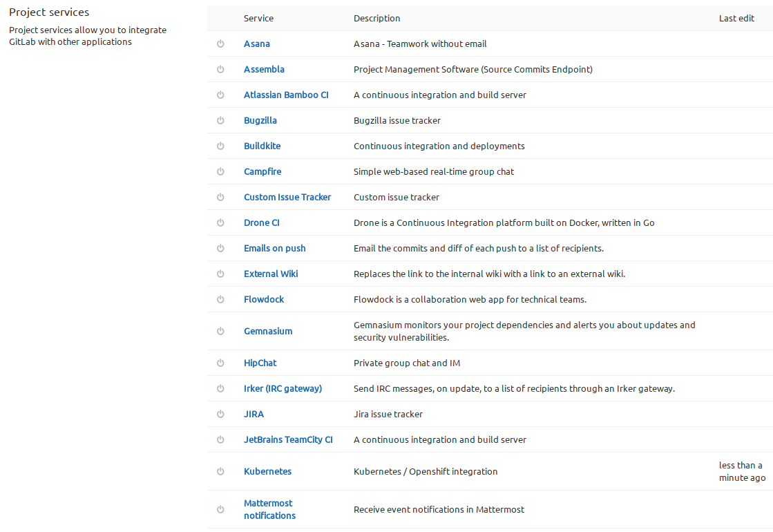Open the Irker (IRC gateway) service
The image size is (773, 532).
click(x=283, y=388)
